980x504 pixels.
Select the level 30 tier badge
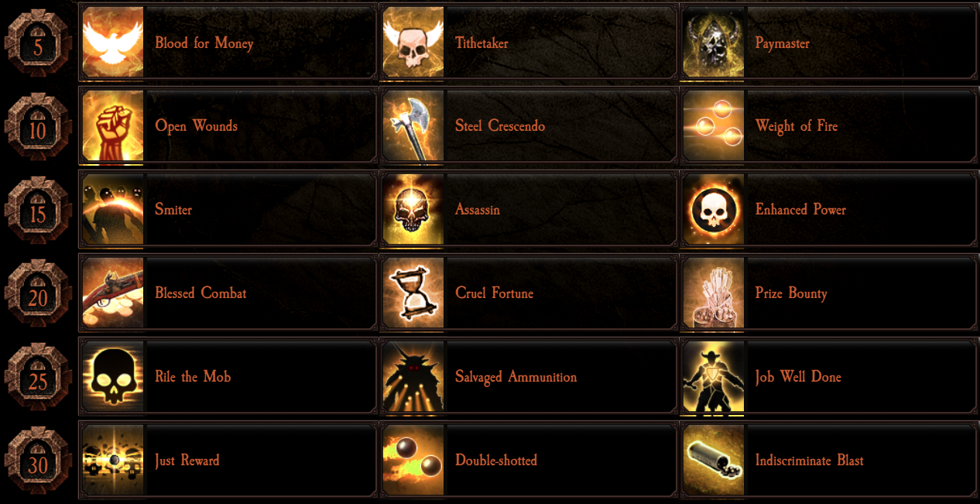tap(38, 461)
